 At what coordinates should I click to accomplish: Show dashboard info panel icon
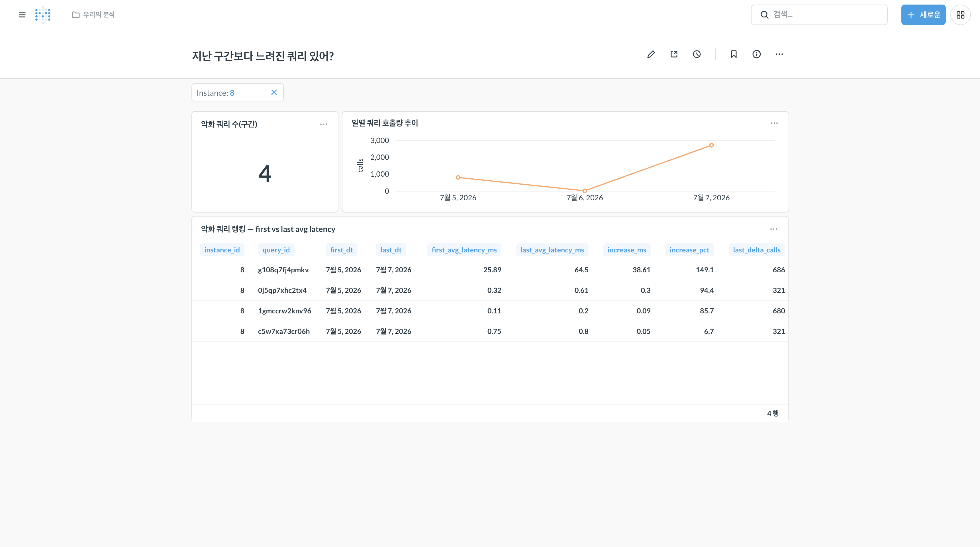[x=756, y=54]
